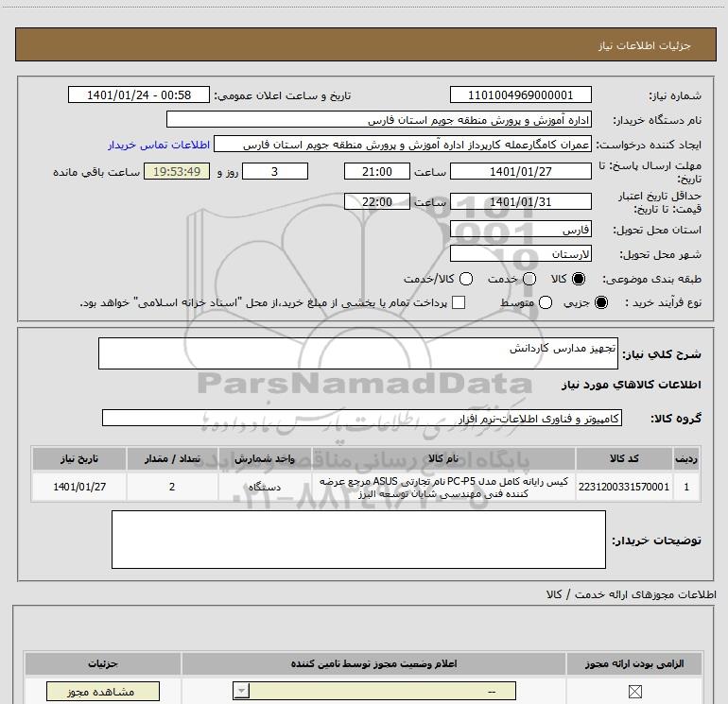This screenshot has width=728, height=704.
Task: Click the الزامی بودن ارائه مجوز column header
Action: [x=634, y=663]
